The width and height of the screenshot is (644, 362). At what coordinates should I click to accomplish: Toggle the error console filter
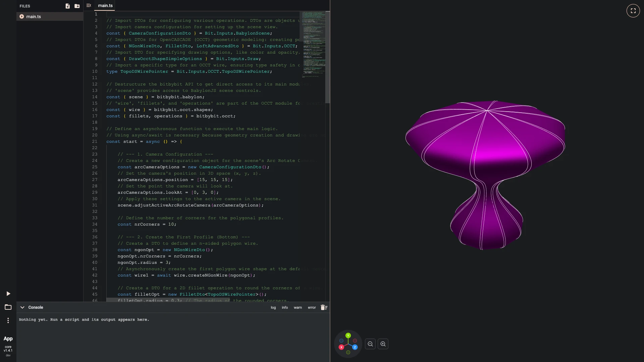coord(312,307)
